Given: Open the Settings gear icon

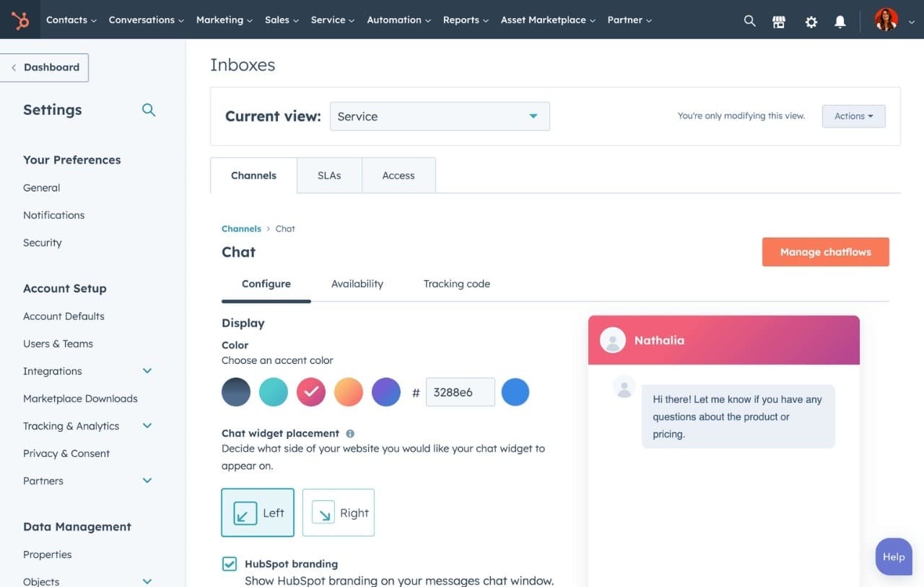Looking at the screenshot, I should (x=811, y=22).
